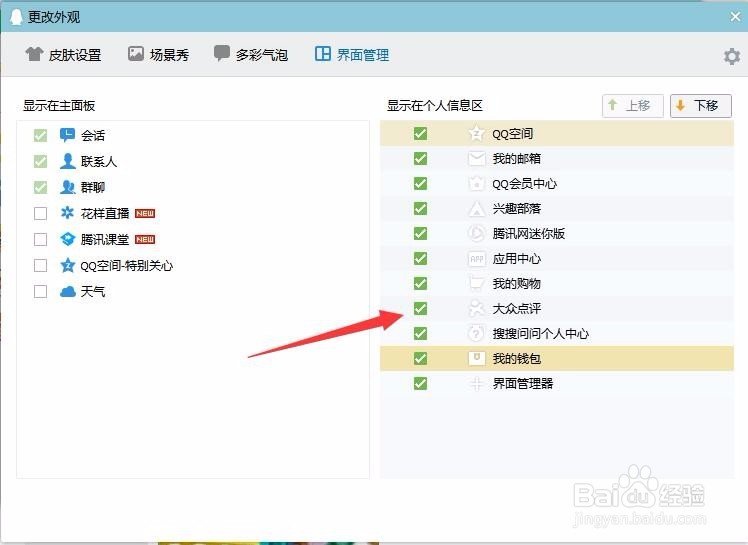Uncheck the 大众点评 checkbox
The width and height of the screenshot is (748, 545).
420,308
